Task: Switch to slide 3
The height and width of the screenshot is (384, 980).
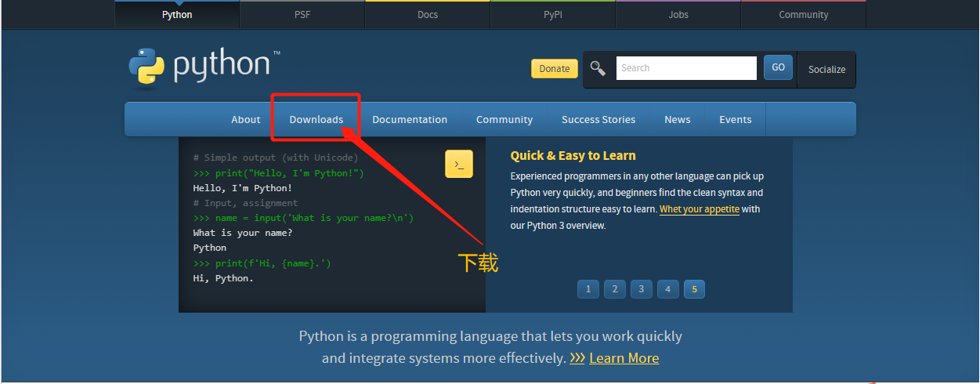Action: click(641, 289)
